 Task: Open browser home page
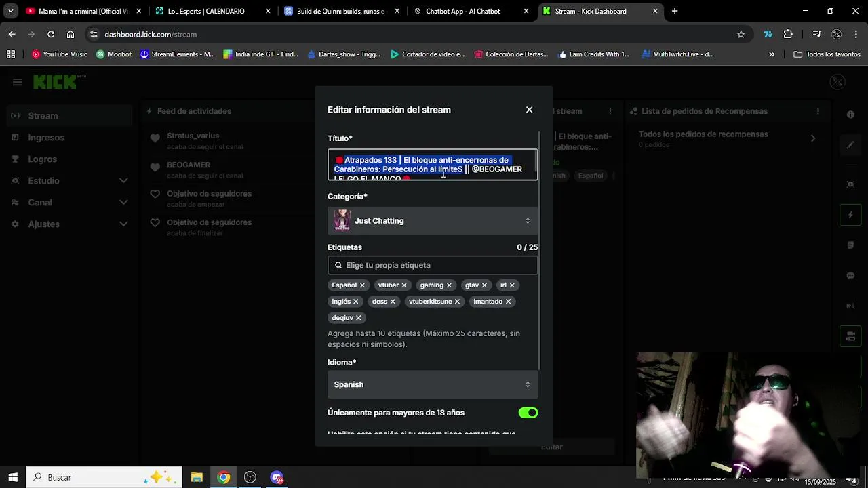coord(71,34)
